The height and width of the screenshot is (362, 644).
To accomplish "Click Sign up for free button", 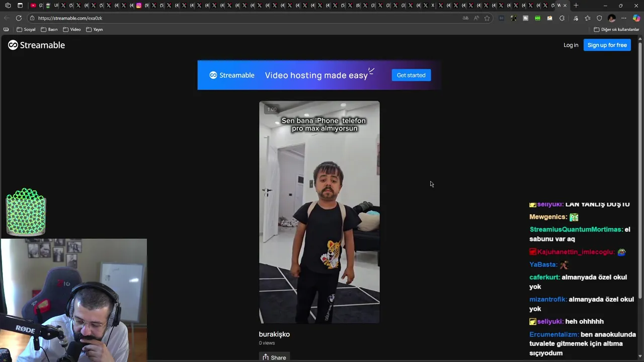I will tap(607, 45).
